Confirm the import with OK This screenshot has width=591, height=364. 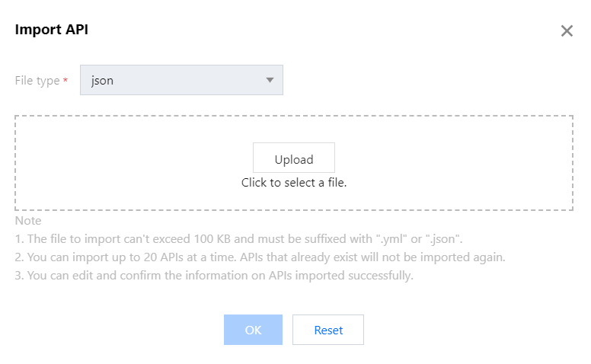pyautogui.click(x=253, y=330)
